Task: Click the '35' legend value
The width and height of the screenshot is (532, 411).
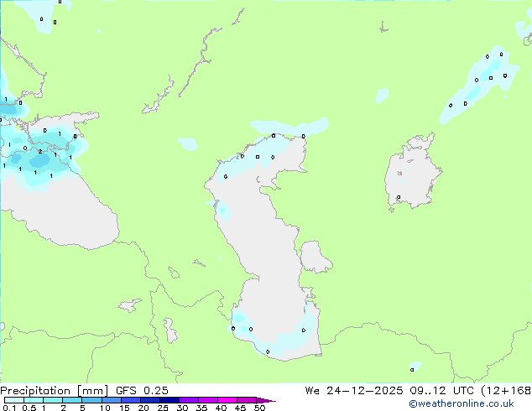Action: 201,408
